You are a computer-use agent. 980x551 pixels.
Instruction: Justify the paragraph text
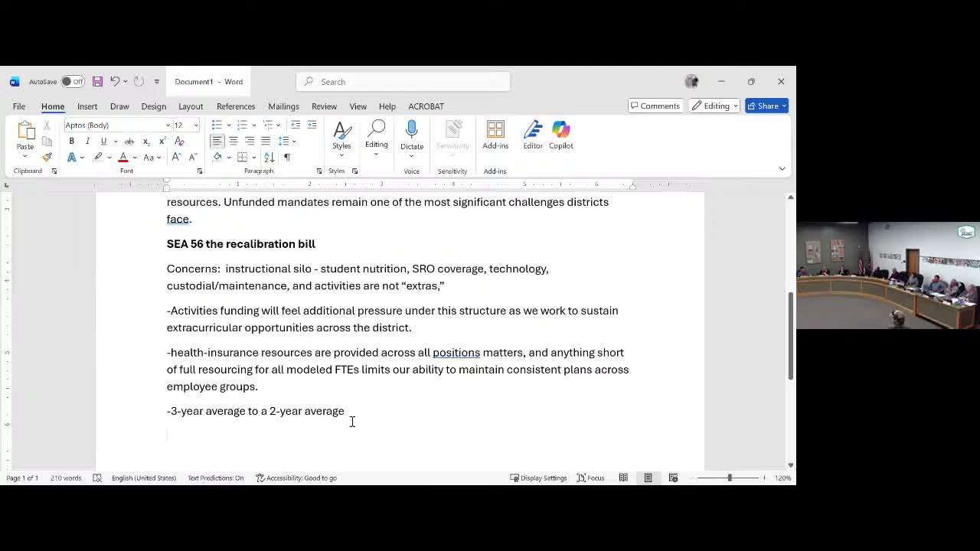coord(266,142)
